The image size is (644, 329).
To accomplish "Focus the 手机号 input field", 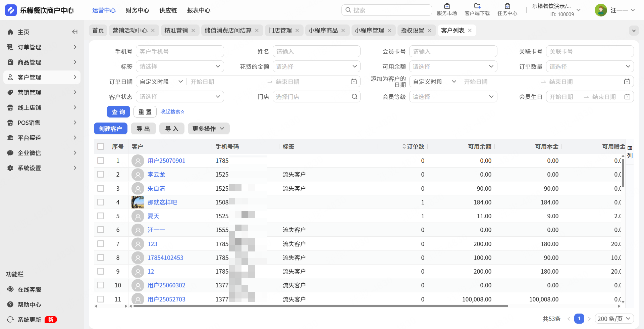I will point(180,51).
